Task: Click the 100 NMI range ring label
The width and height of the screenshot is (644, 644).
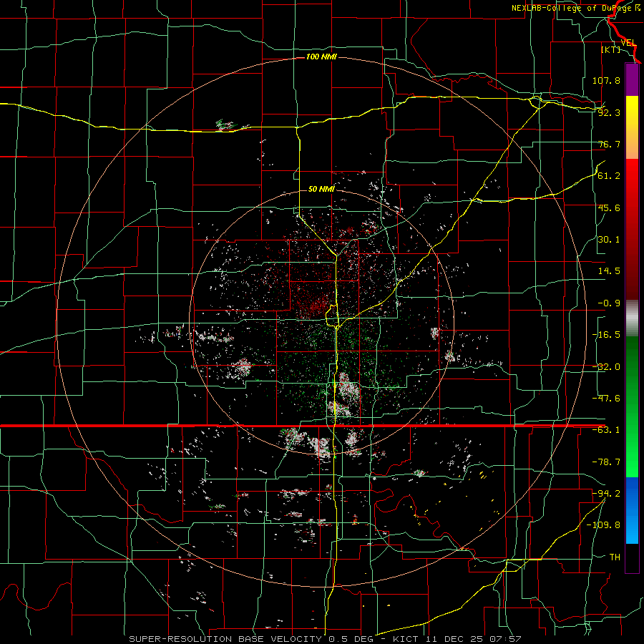Action: [x=321, y=57]
